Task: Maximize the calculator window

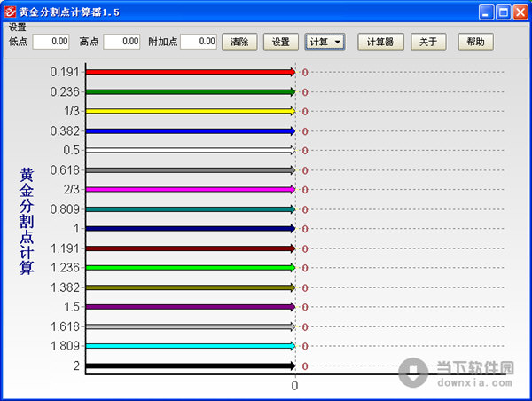Action: (x=504, y=12)
